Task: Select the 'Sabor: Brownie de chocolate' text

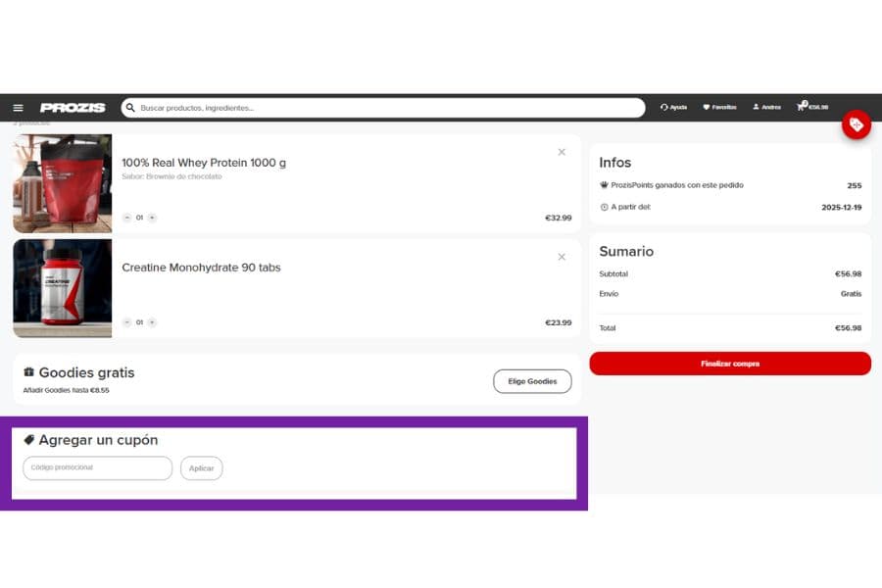Action: click(x=171, y=176)
